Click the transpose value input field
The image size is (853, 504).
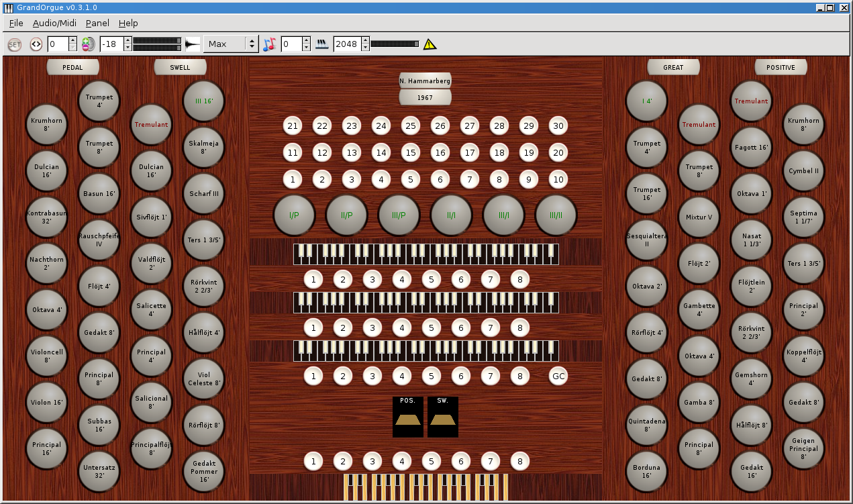pyautogui.click(x=291, y=44)
